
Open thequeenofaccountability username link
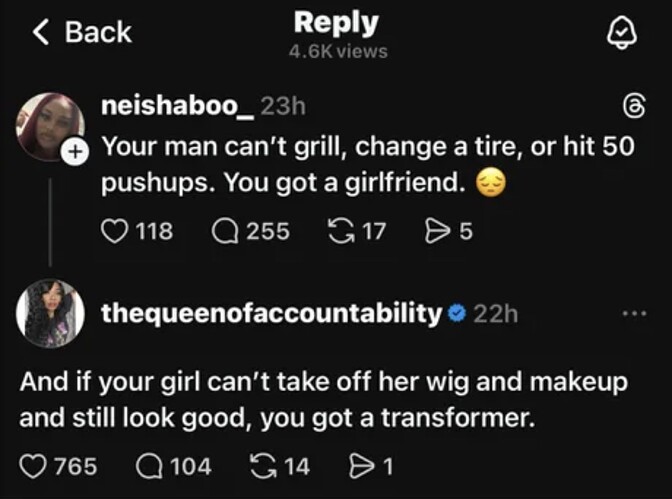click(271, 314)
